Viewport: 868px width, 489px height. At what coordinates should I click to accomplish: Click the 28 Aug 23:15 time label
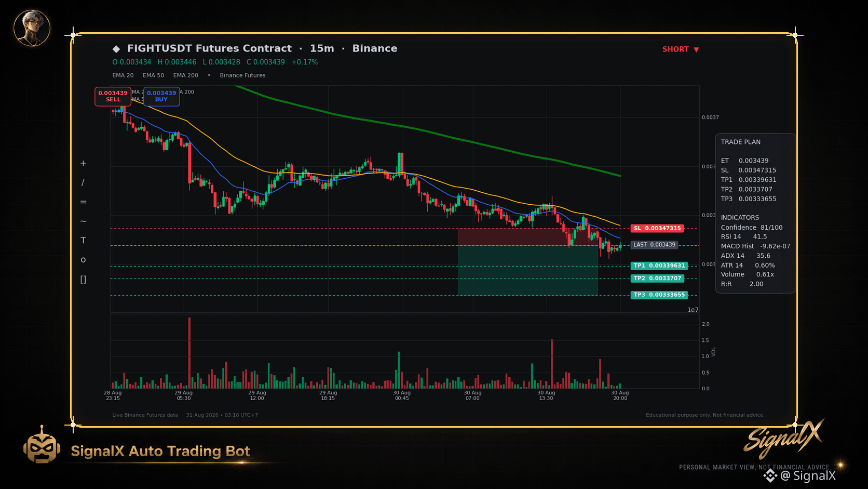113,395
